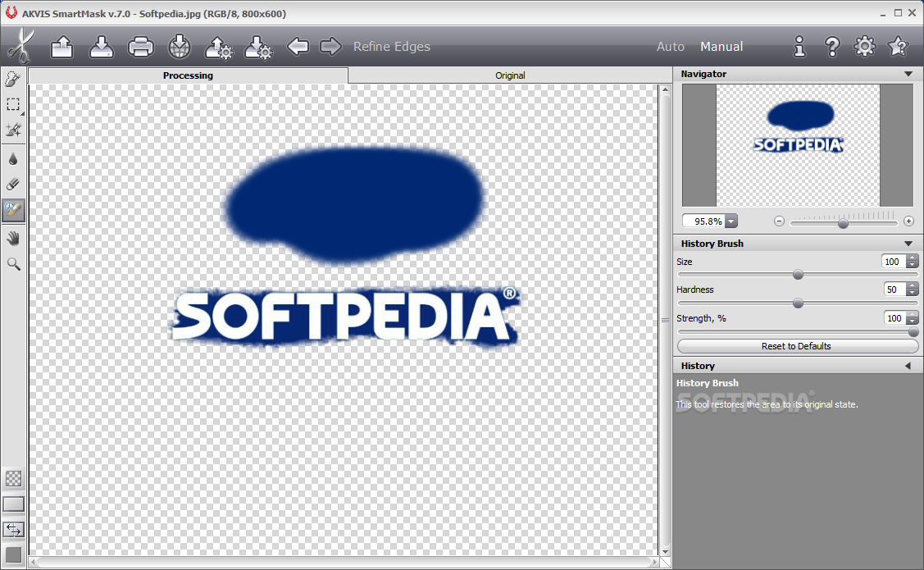Select the rectangular selection tool
The image size is (924, 570).
(x=13, y=104)
